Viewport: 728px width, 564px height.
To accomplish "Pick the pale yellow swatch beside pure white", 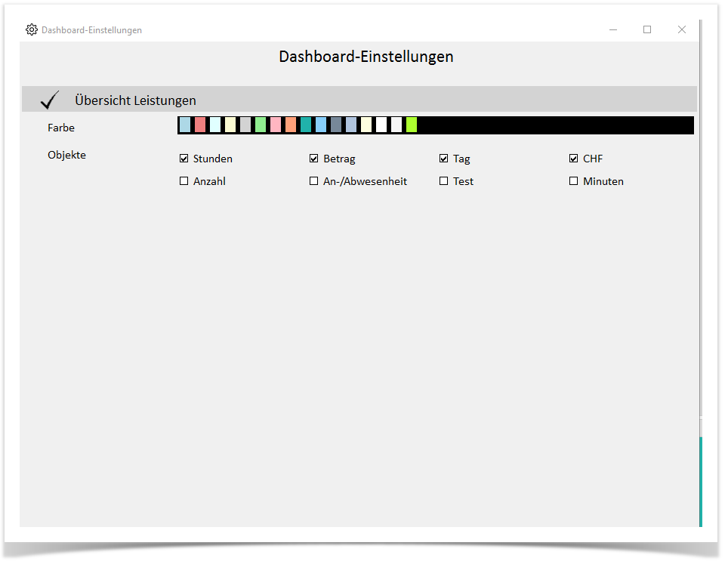I will click(366, 125).
